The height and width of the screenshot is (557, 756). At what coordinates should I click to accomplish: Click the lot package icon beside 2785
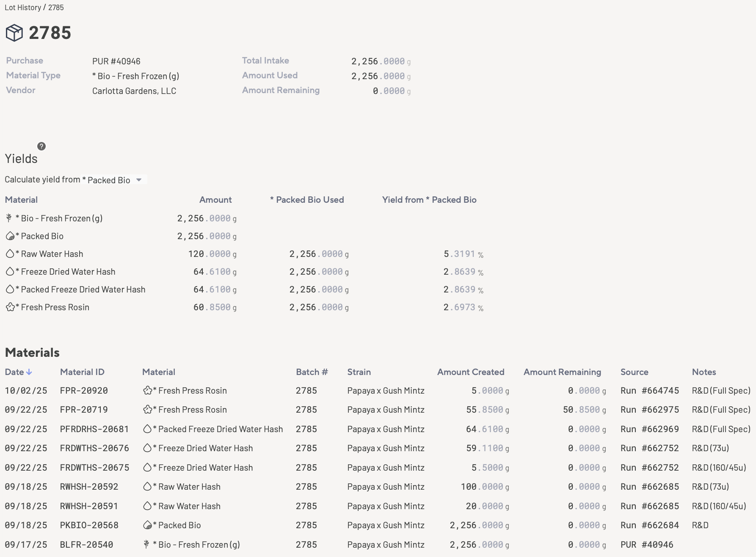(14, 33)
